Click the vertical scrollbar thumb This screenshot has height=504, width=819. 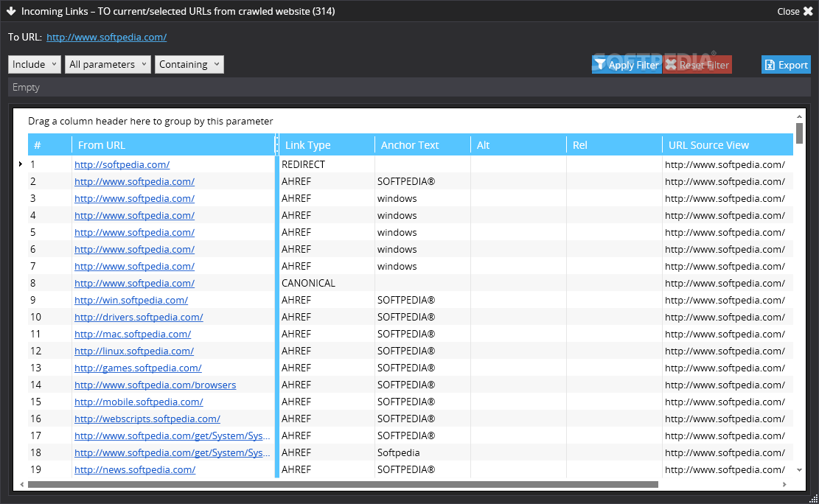tap(799, 133)
